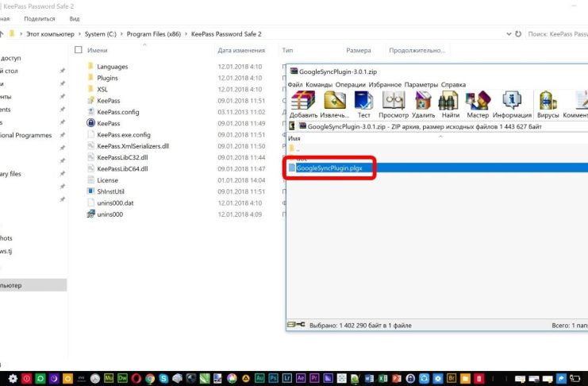Select the KeePass.XmlSerializers.dll file
The height and width of the screenshot is (386, 588).
(133, 145)
